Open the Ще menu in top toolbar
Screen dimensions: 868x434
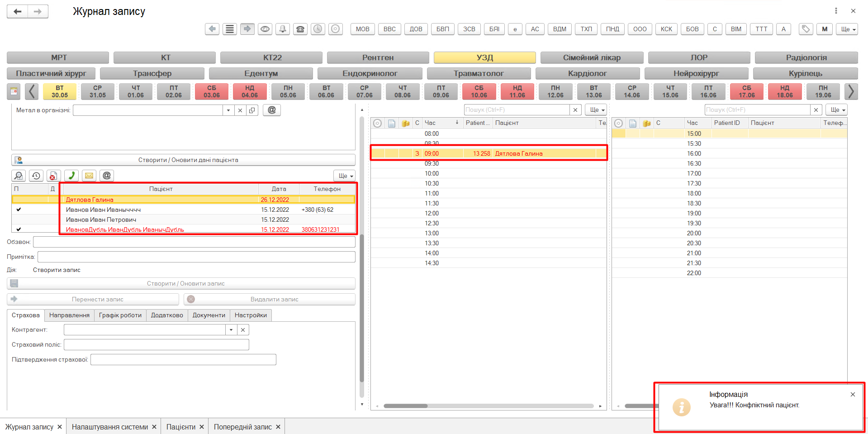click(847, 29)
